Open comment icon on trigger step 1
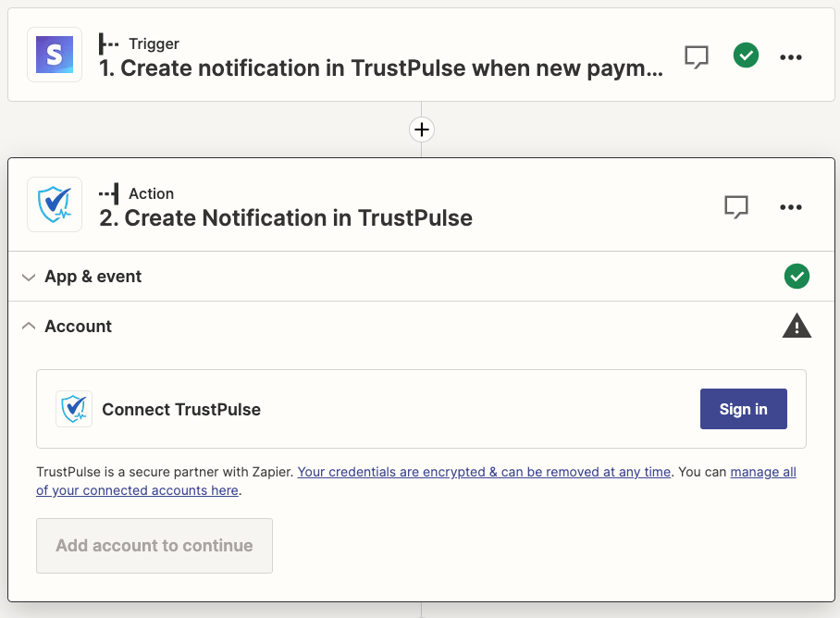The image size is (840, 618). (x=697, y=56)
